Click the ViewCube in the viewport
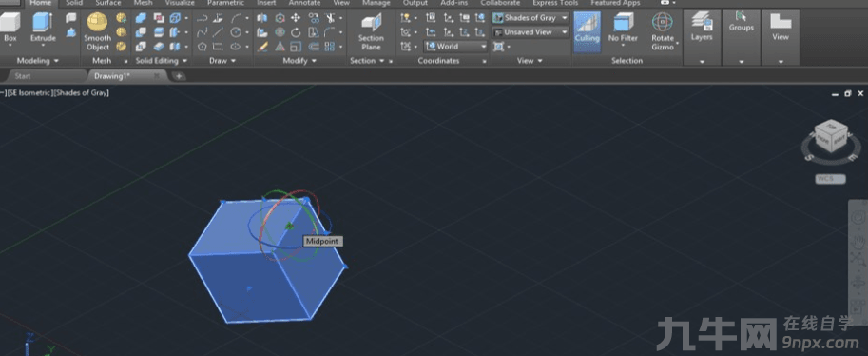The image size is (868, 356). pos(831,136)
